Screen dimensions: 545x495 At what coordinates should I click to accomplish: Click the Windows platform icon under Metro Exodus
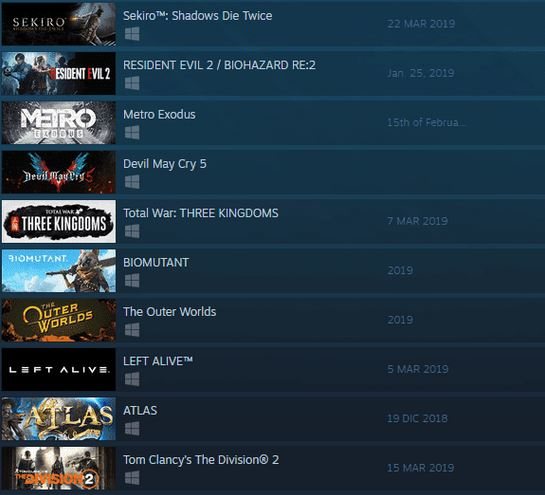point(132,132)
